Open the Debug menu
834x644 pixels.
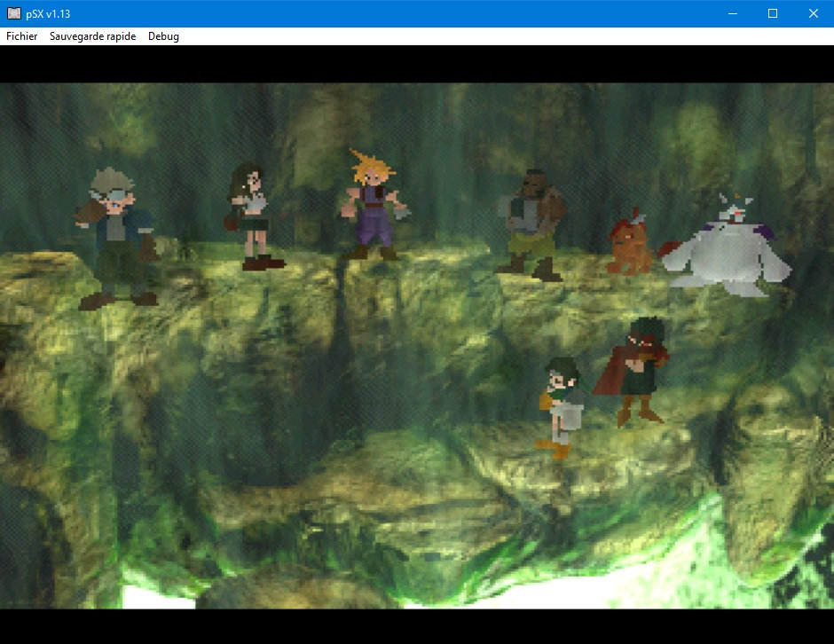(x=163, y=36)
